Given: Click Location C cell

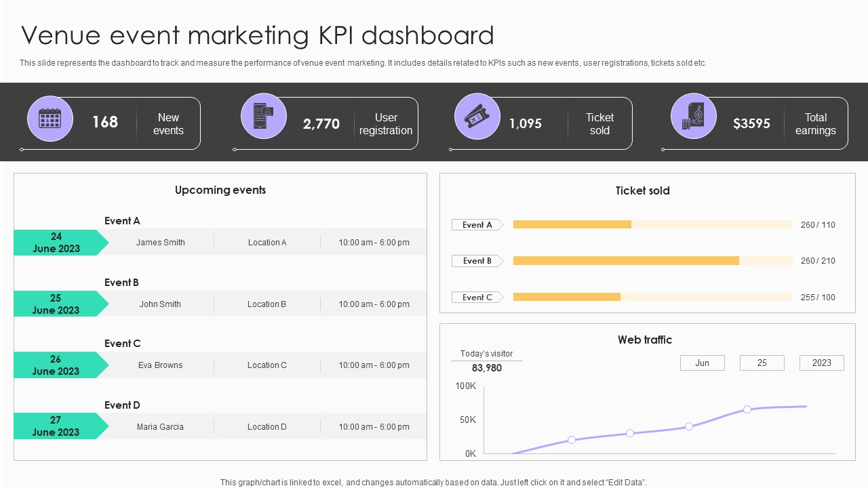Looking at the screenshot, I should tap(267, 365).
